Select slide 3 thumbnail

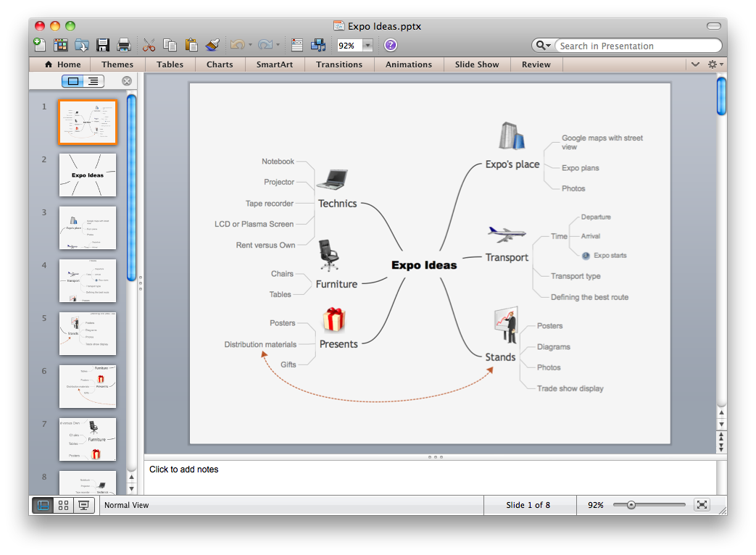coord(87,228)
